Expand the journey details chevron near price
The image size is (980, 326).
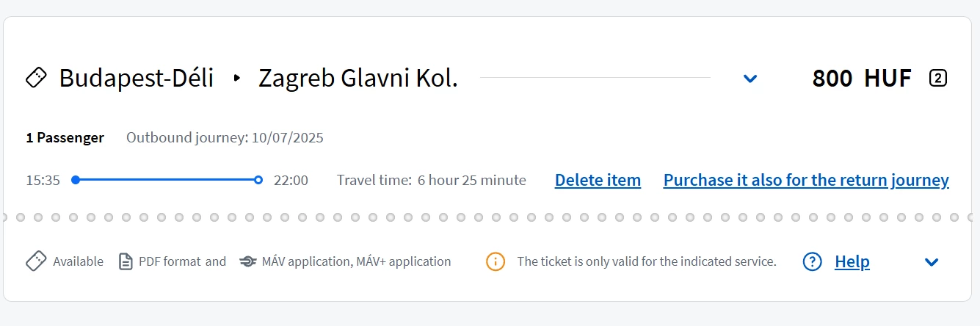point(749,79)
